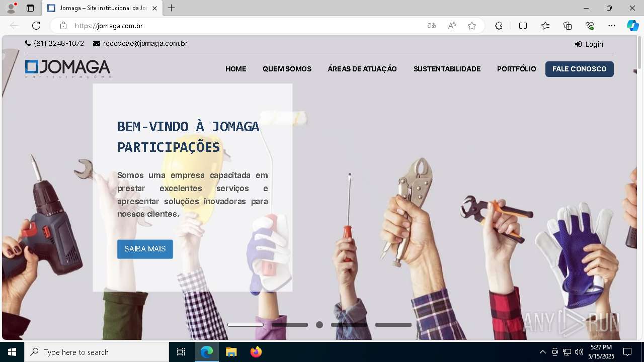
Task: Open the Favorites list icon
Action: pos(545,26)
